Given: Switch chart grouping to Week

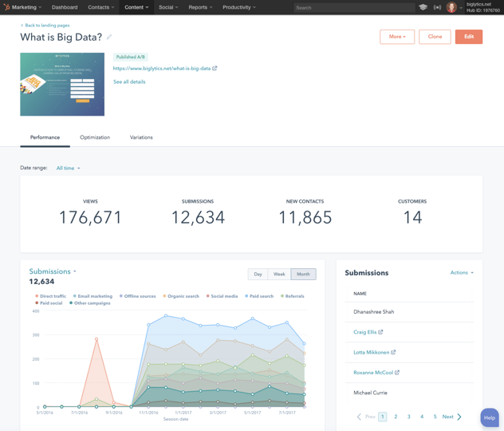Looking at the screenshot, I should coord(279,274).
